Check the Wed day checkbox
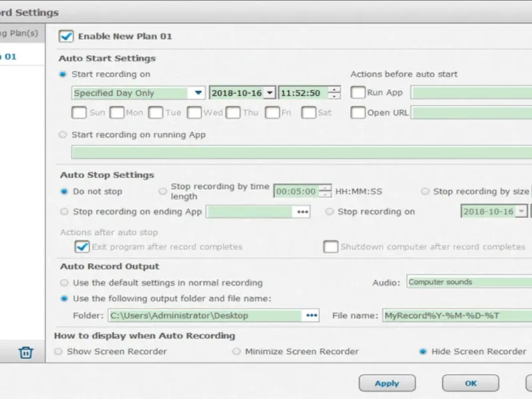Screen dimensions: 532x399 (x=194, y=112)
